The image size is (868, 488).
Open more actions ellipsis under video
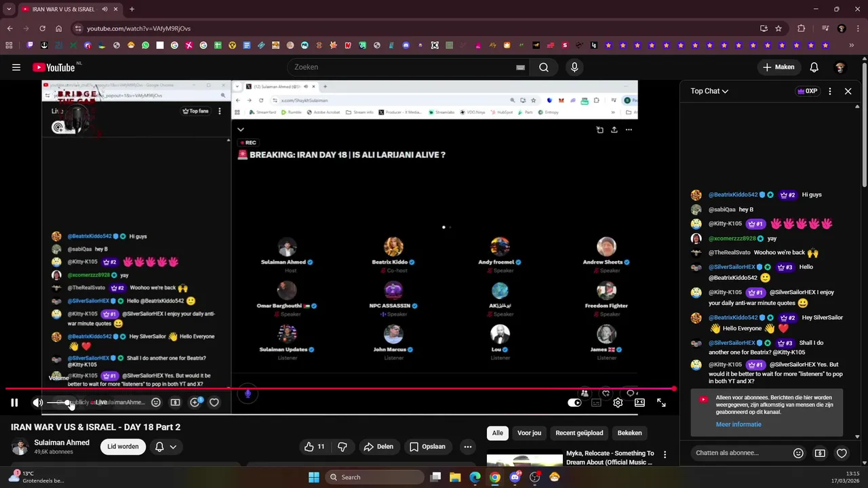tap(467, 447)
